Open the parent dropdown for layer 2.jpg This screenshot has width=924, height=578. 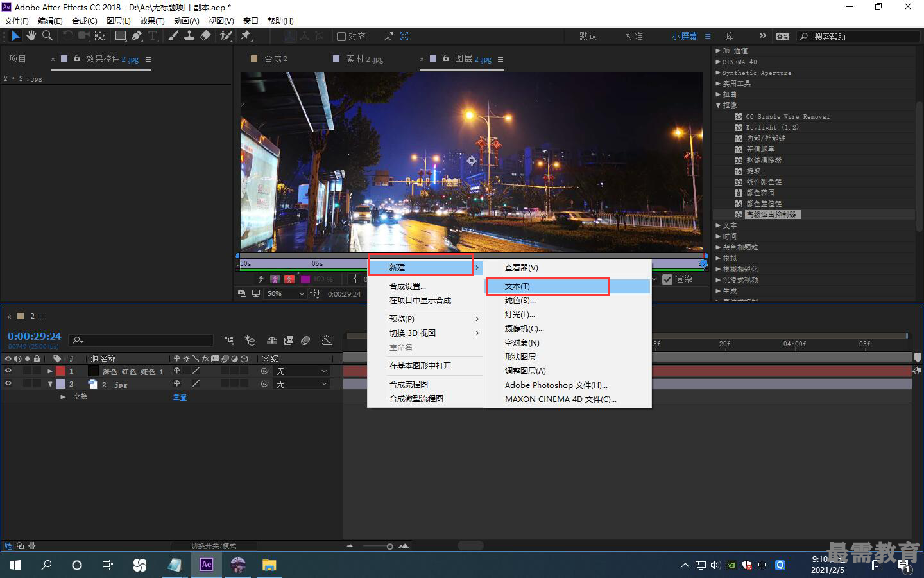coord(302,384)
